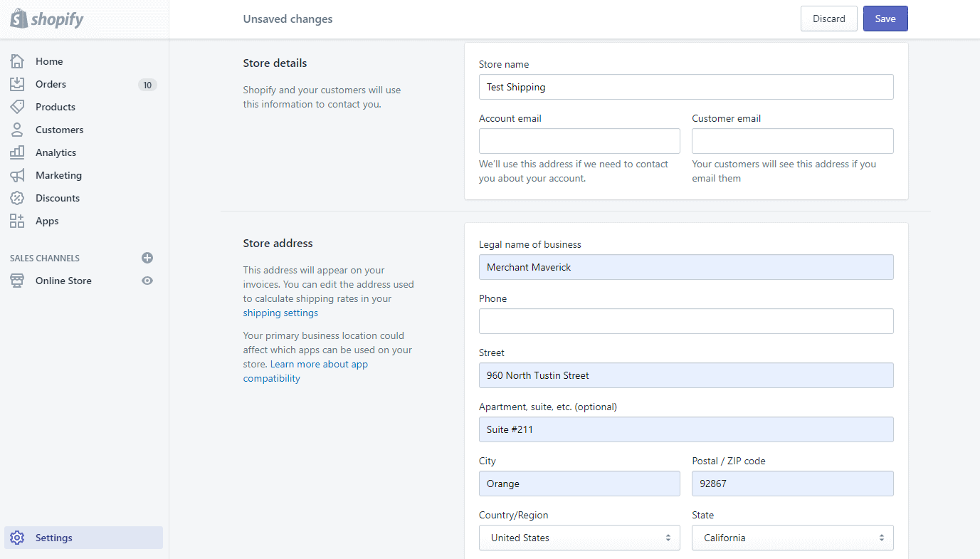
Task: Select the Customers person icon
Action: click(17, 130)
